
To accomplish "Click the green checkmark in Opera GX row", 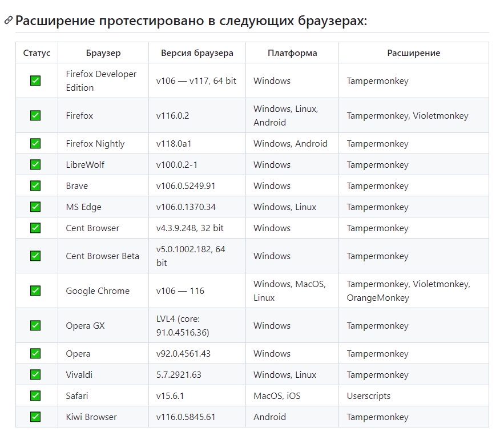I will click(35, 325).
